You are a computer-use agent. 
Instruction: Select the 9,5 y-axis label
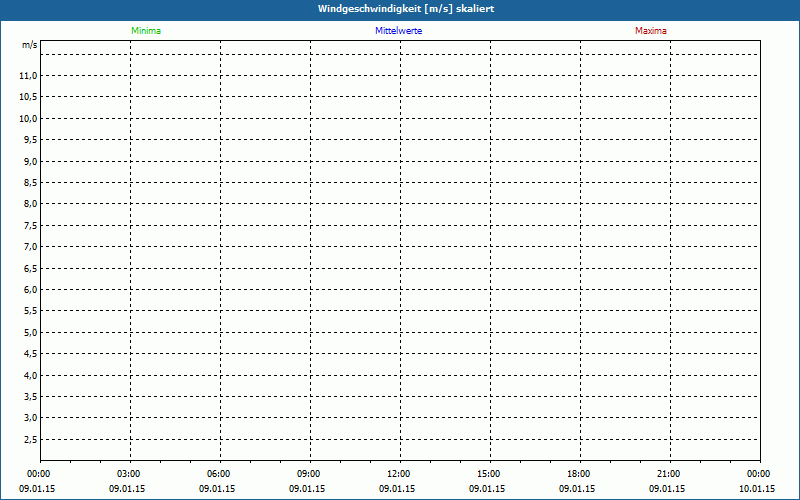tap(31, 140)
